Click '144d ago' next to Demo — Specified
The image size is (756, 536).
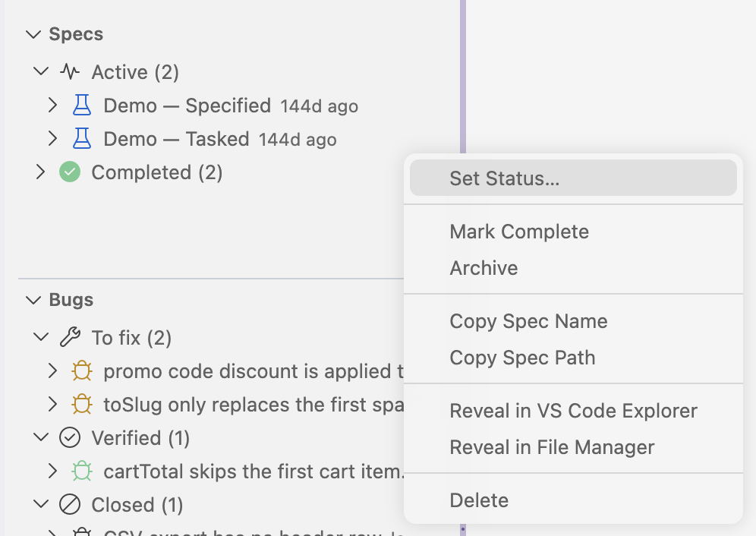click(320, 106)
